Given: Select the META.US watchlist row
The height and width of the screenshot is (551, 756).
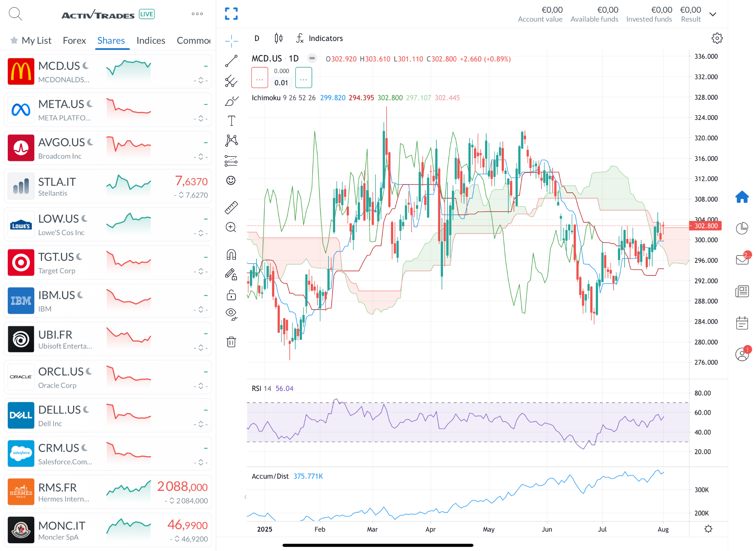Looking at the screenshot, I should click(108, 110).
